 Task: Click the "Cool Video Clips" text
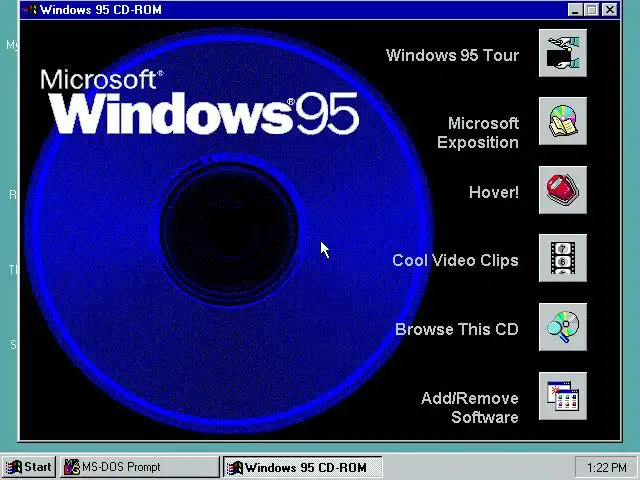455,260
